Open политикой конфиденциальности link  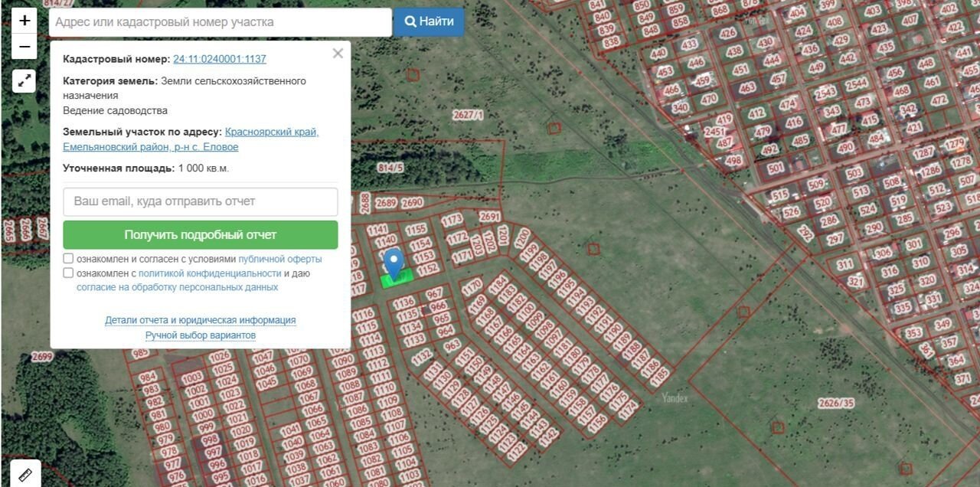coord(210,273)
